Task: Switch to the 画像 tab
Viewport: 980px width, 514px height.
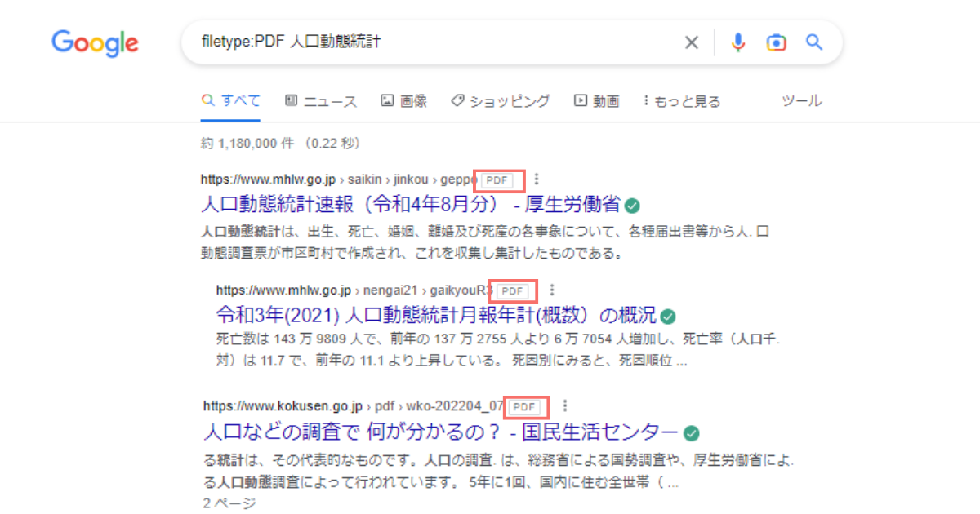Action: point(403,101)
